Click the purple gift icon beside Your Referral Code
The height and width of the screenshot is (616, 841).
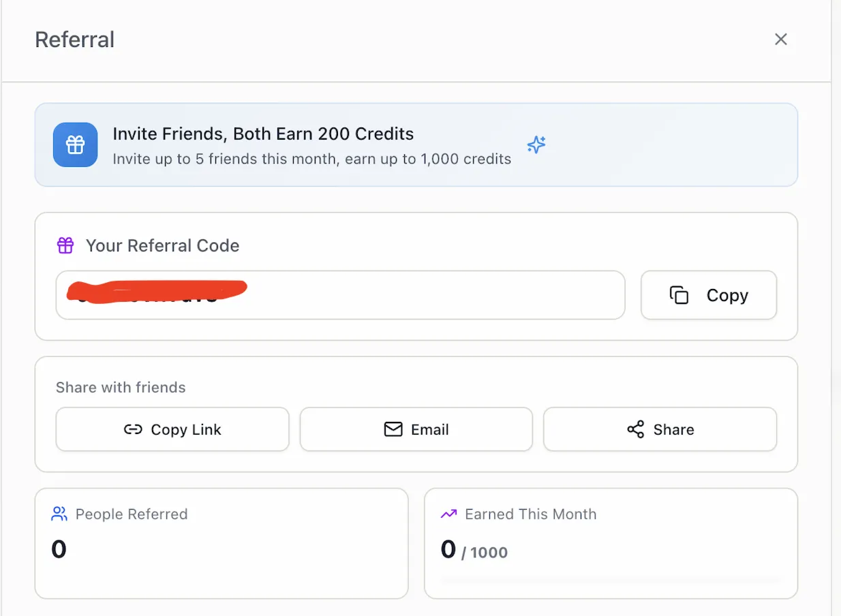[65, 245]
